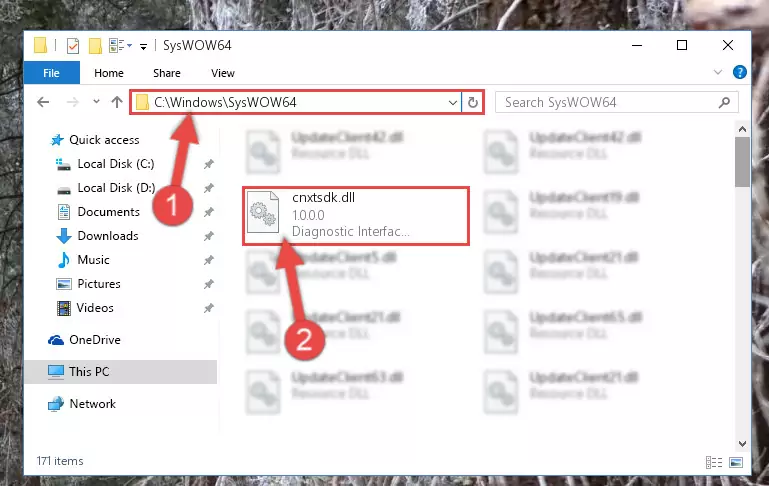This screenshot has height=486, width=769.
Task: Expand the ribbon with the chevron
Action: click(718, 72)
